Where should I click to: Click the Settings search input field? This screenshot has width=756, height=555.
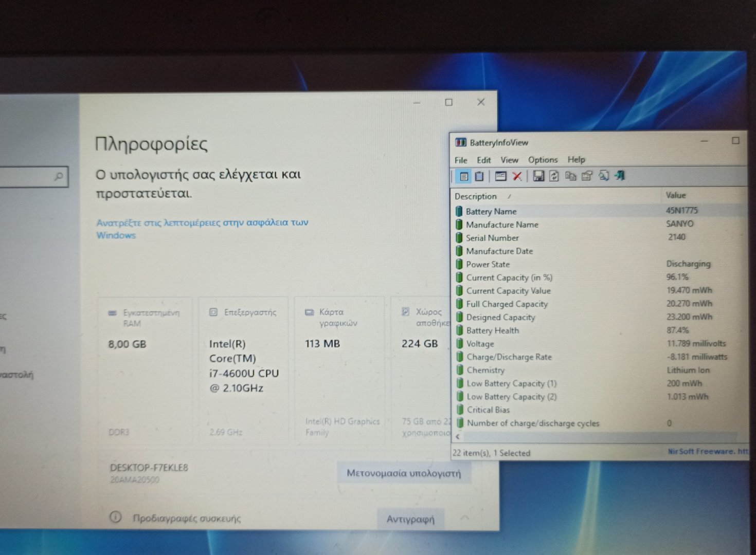tap(33, 177)
